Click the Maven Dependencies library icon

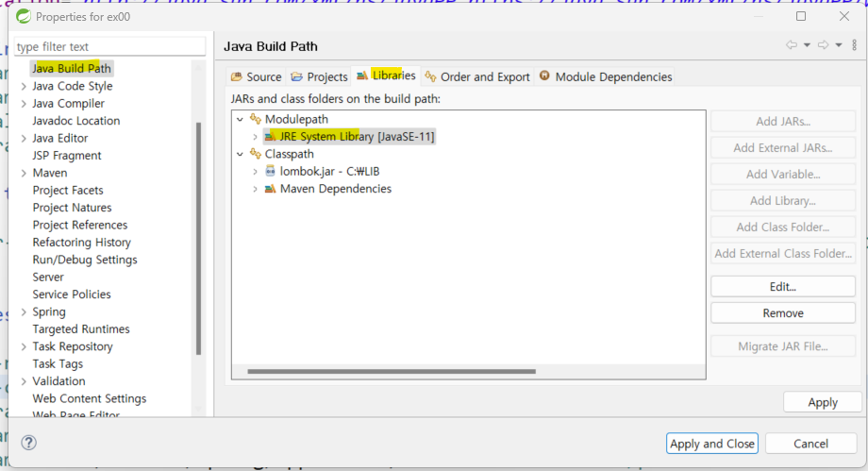pyautogui.click(x=270, y=189)
